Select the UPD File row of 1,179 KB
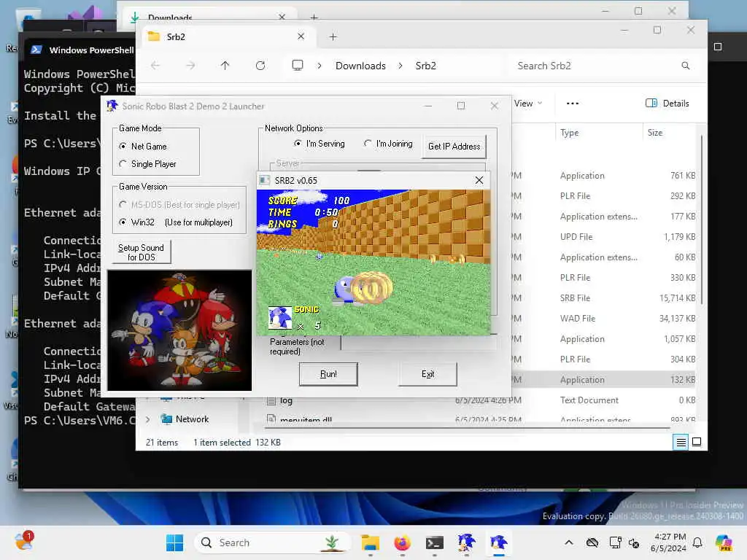The width and height of the screenshot is (747, 560). 605,237
